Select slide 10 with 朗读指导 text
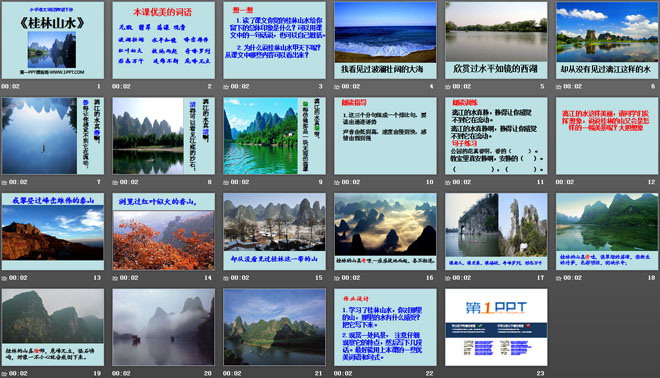The height and width of the screenshot is (378, 660). (385, 136)
